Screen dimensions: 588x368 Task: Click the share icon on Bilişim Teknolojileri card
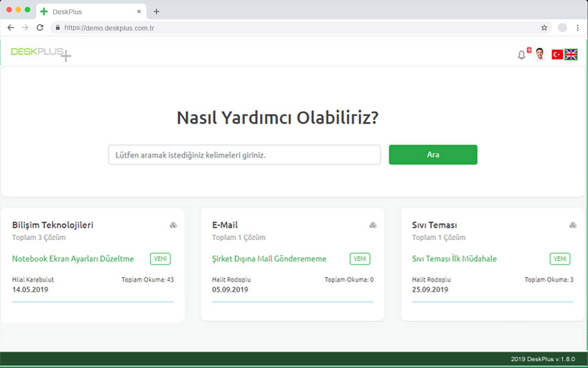point(173,224)
